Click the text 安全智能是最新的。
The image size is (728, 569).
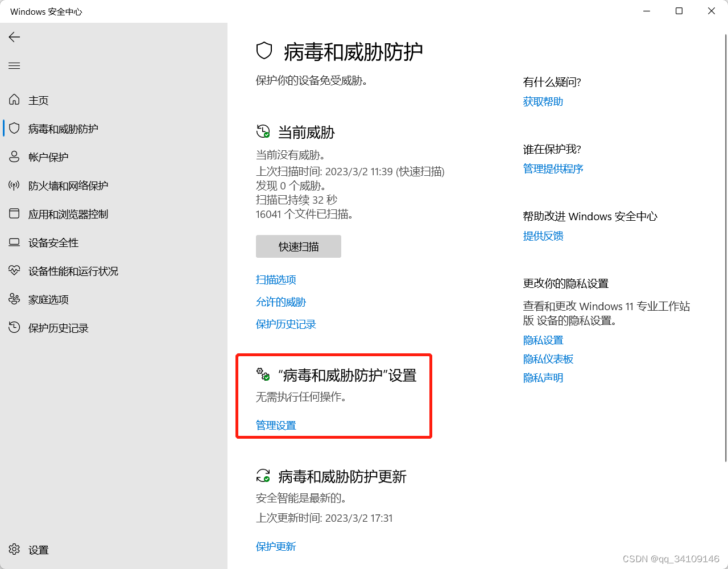301,498
